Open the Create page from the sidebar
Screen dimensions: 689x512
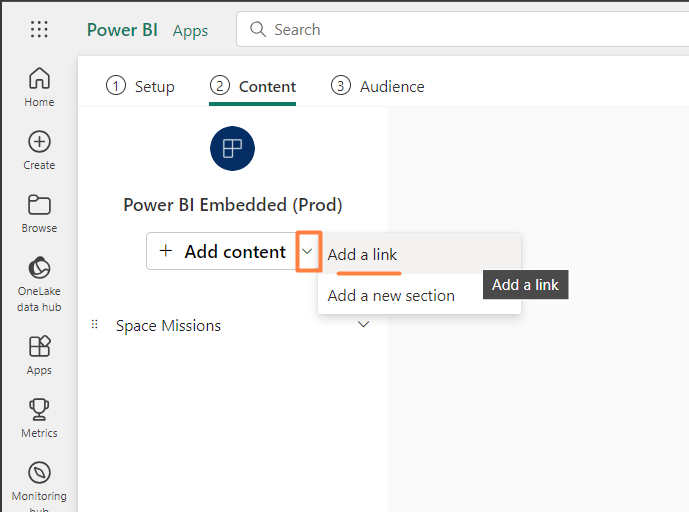39,150
